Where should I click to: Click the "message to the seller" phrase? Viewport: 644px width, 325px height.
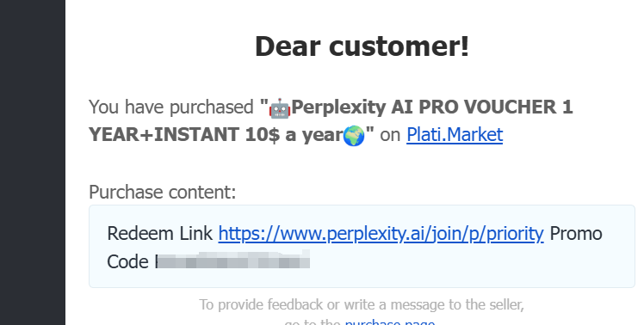click(x=457, y=304)
